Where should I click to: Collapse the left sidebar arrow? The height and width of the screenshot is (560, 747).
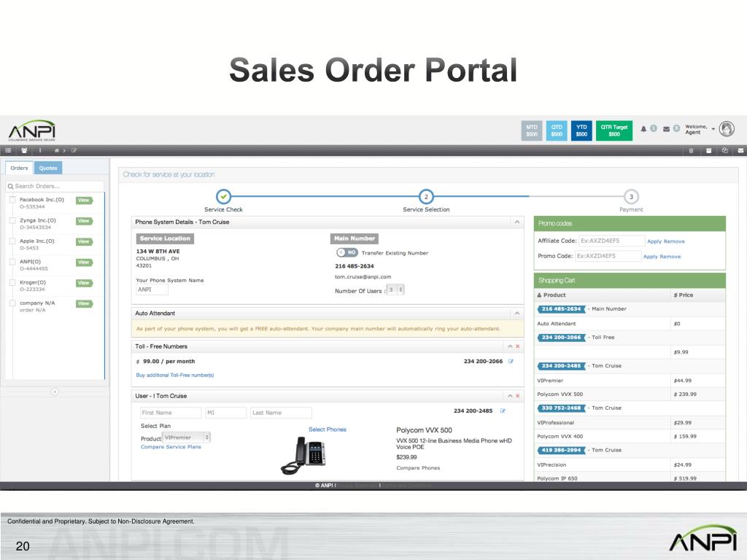click(55, 392)
